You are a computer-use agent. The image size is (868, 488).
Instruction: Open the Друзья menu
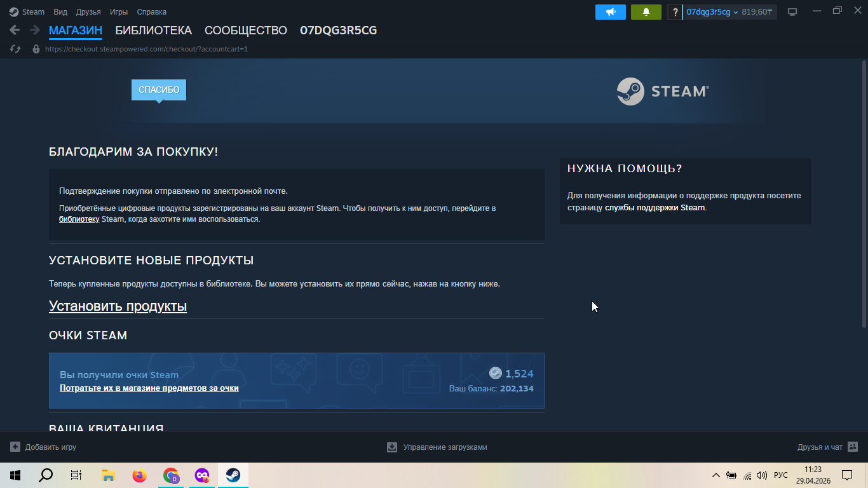88,12
